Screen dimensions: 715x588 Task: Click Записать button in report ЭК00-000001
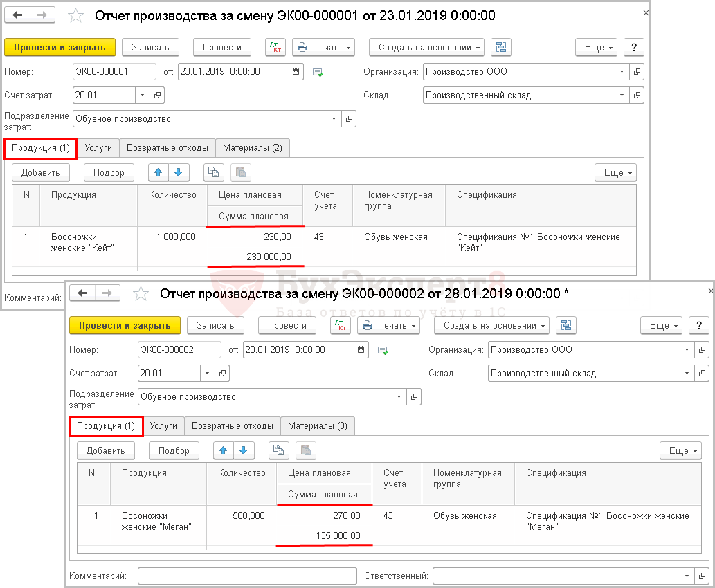point(150,47)
